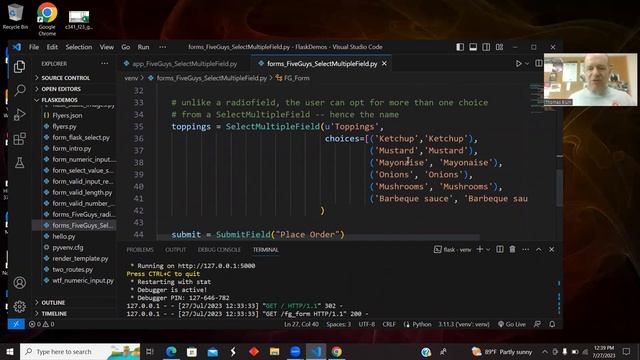The height and width of the screenshot is (360, 640).
Task: Open the File menu
Action: [x=34, y=47]
